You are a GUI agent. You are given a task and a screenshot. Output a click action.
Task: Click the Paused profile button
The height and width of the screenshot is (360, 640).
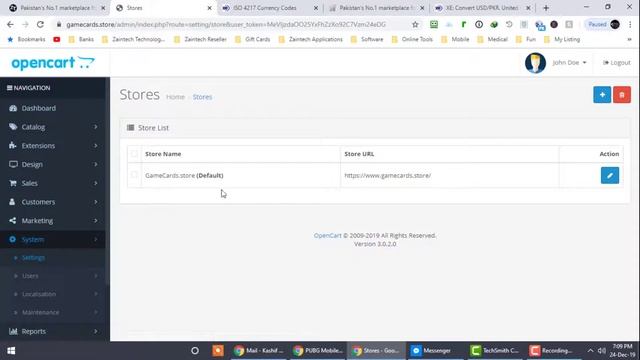604,24
